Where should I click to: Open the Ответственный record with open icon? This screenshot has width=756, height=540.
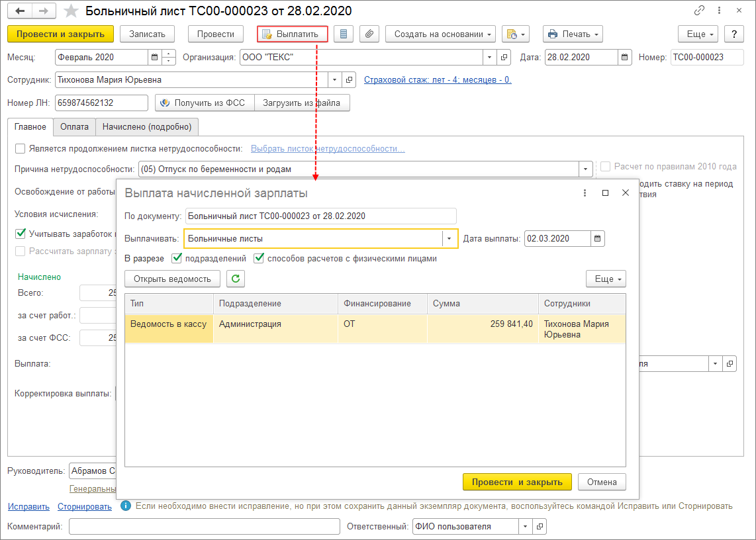coord(540,527)
